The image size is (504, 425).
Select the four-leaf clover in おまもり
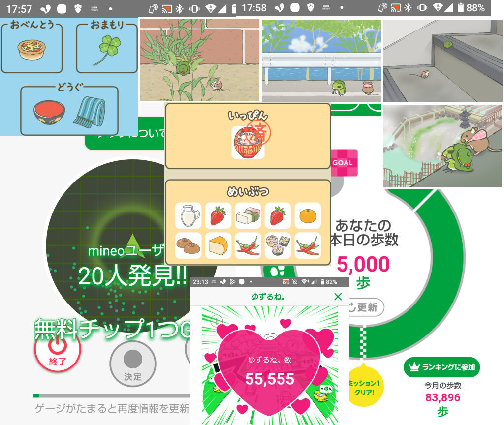107,50
